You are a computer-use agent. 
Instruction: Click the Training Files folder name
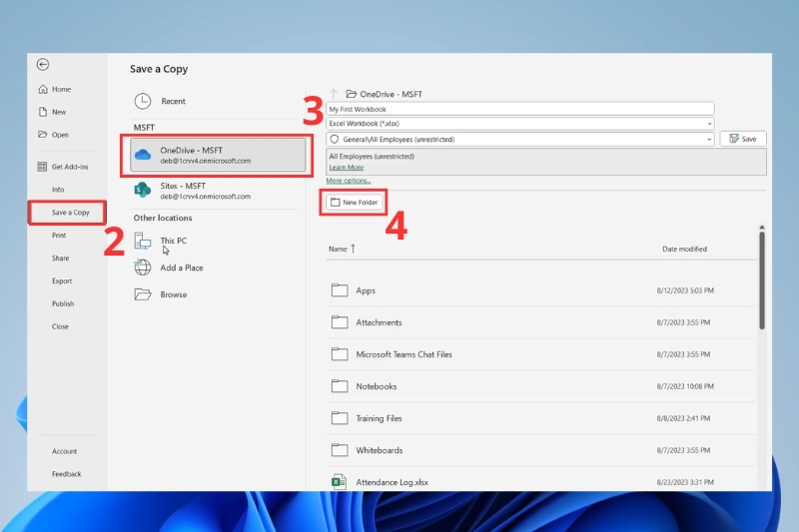click(x=379, y=418)
